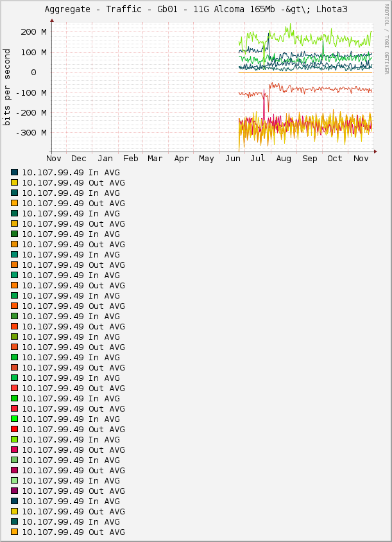Click the hot pink Out AVG legend swatch
The height and width of the screenshot is (542, 392).
coord(15,450)
